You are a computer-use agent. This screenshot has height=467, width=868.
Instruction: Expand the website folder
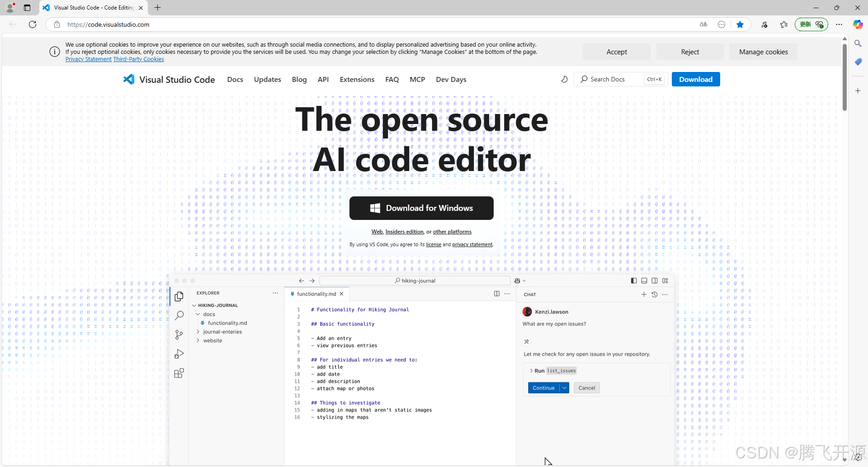[x=198, y=341]
